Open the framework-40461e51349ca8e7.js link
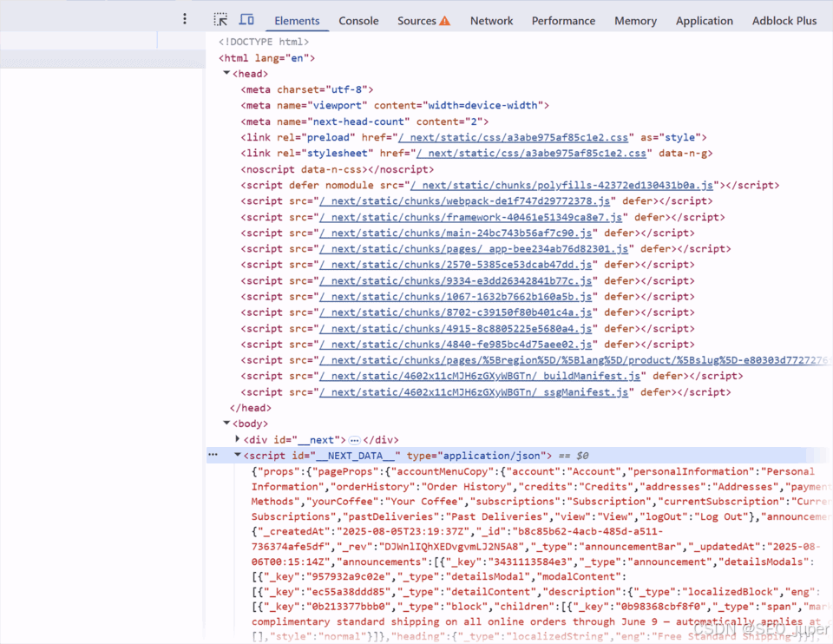This screenshot has height=644, width=833. tap(470, 217)
